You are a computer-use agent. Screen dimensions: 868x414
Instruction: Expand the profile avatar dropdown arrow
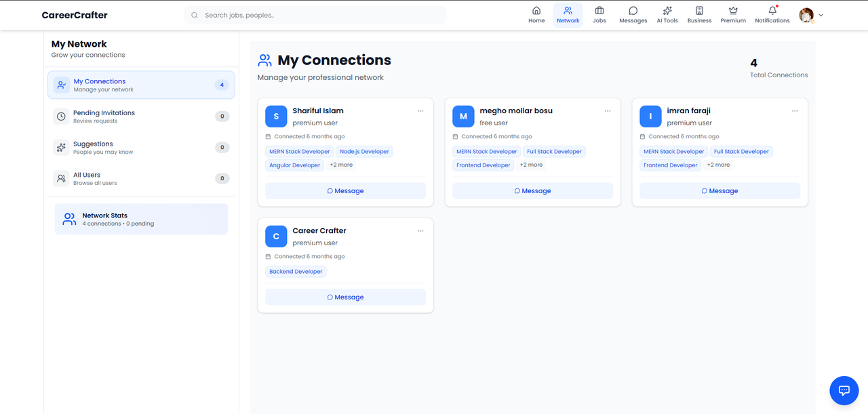point(821,15)
